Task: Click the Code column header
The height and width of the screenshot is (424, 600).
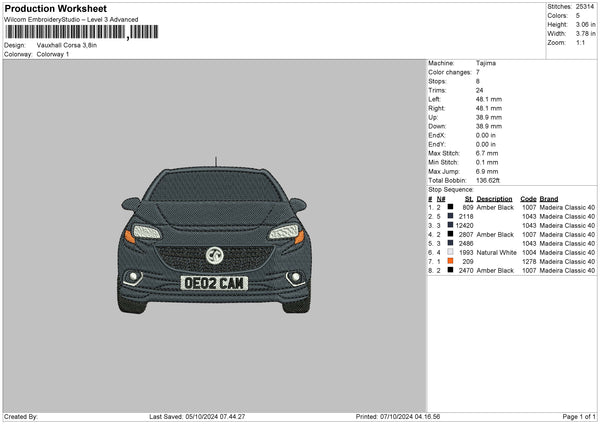Action: coord(528,198)
